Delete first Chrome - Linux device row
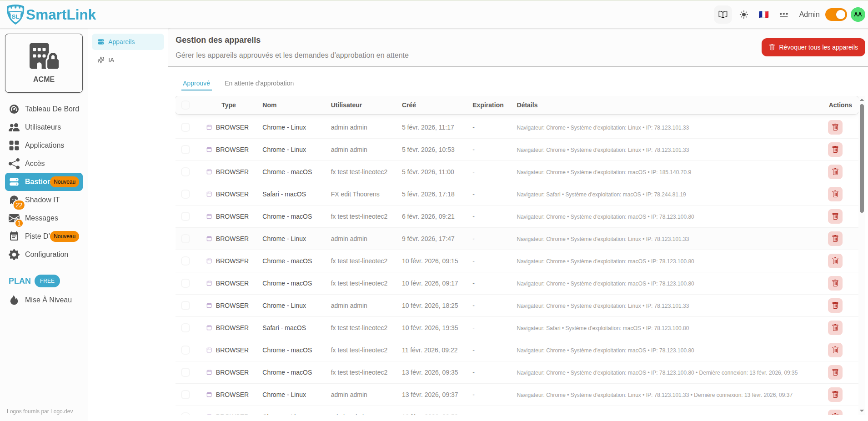Screen dimensions: 868x421 tap(835, 127)
